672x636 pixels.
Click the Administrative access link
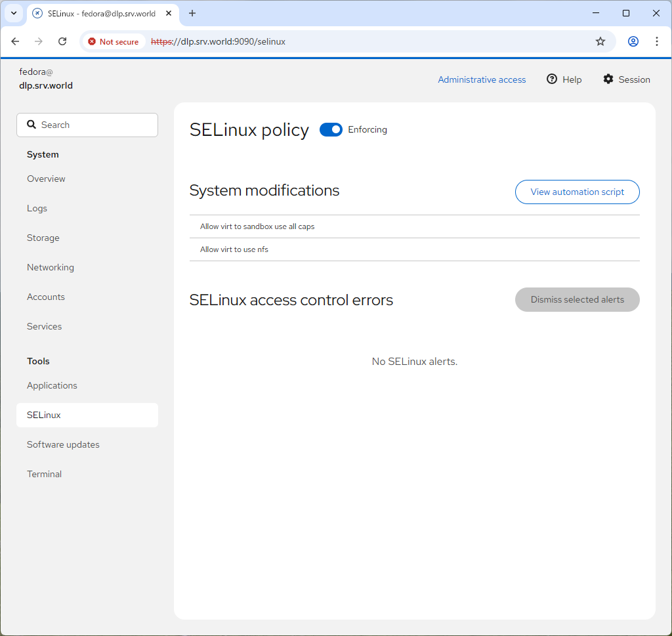(x=482, y=79)
